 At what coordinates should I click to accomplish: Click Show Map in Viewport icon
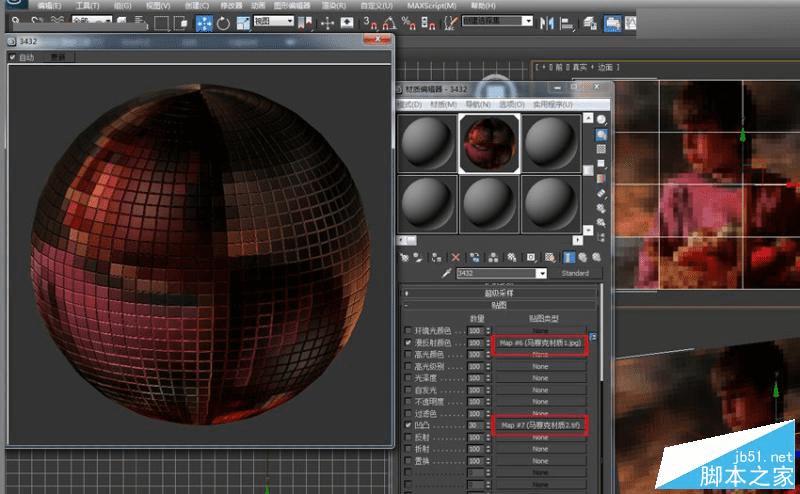(552, 257)
